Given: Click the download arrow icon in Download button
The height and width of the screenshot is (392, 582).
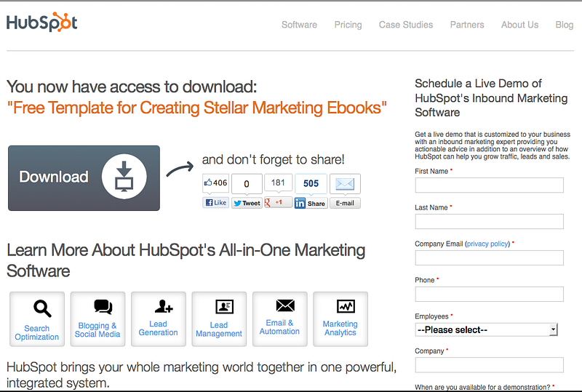Looking at the screenshot, I should point(124,177).
